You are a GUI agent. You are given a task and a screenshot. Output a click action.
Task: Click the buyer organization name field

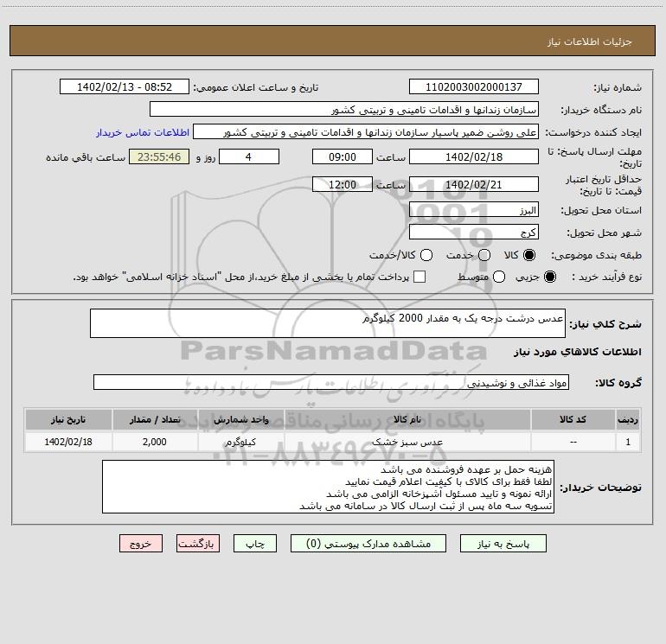pyautogui.click(x=344, y=110)
